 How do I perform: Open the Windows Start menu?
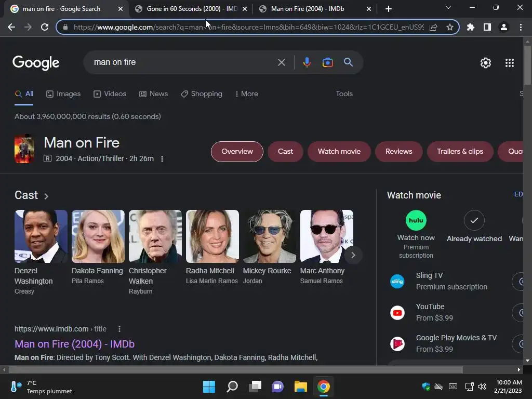[x=209, y=387]
